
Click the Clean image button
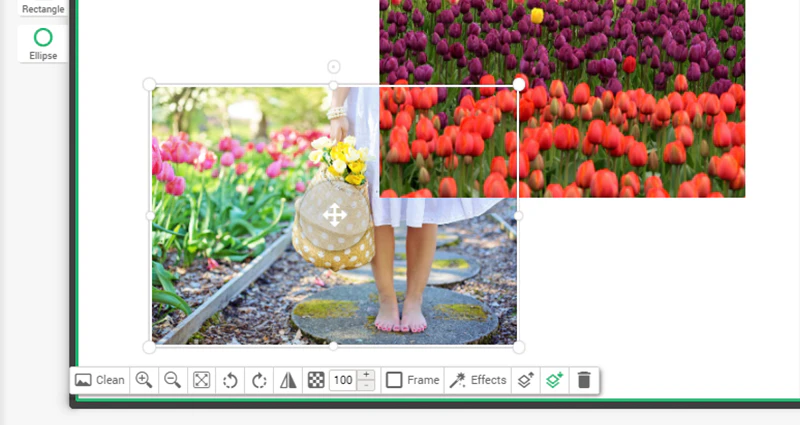(100, 380)
